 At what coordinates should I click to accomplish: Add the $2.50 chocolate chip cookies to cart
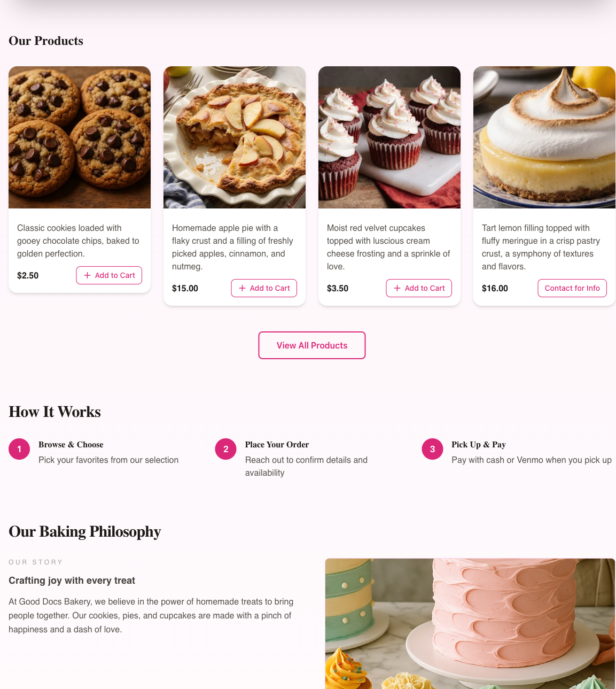tap(109, 275)
